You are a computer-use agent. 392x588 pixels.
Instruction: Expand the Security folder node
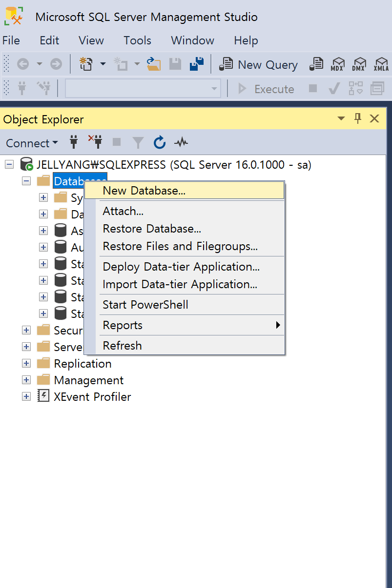tap(26, 330)
